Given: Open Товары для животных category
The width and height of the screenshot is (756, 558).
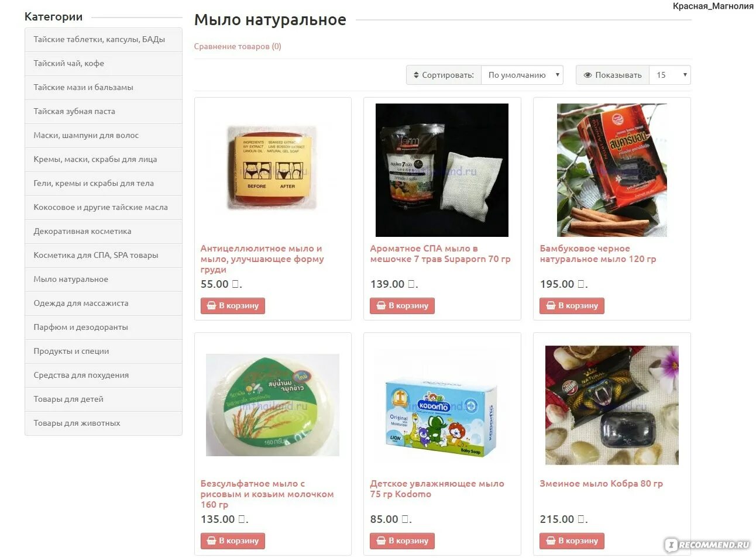Looking at the screenshot, I should (x=104, y=423).
